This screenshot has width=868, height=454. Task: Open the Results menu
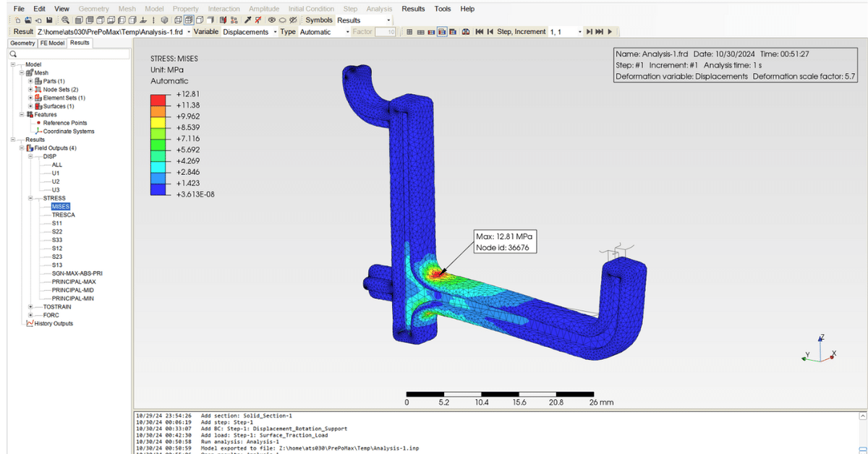click(413, 9)
